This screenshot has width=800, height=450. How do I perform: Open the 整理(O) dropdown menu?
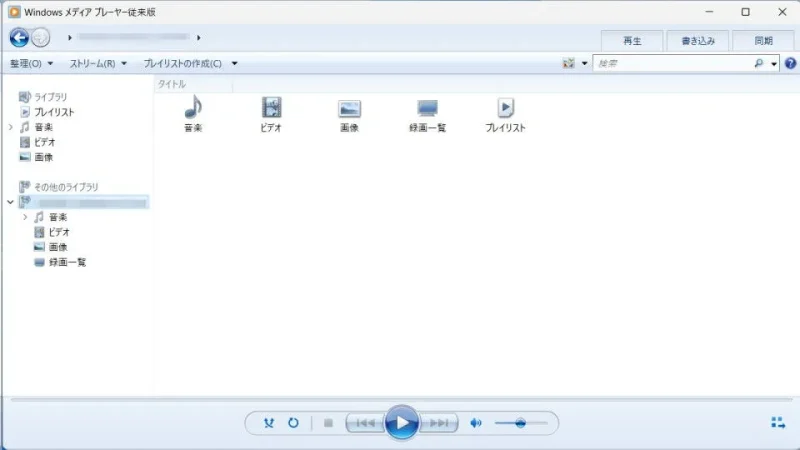pos(31,63)
